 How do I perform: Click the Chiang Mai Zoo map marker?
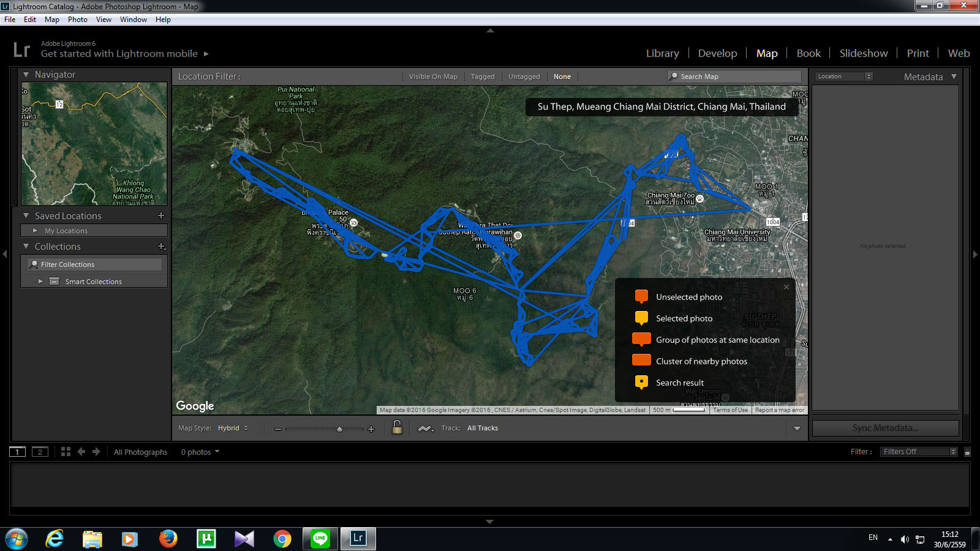pyautogui.click(x=699, y=198)
